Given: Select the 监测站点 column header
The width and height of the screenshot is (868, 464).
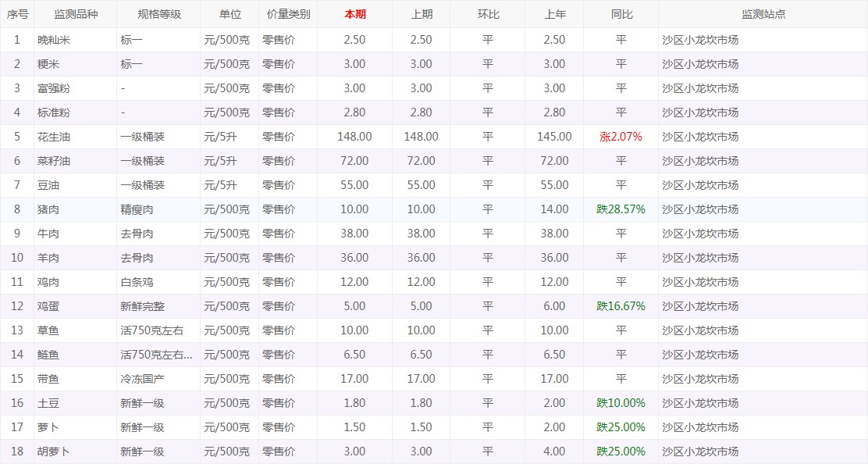Looking at the screenshot, I should coord(763,14).
